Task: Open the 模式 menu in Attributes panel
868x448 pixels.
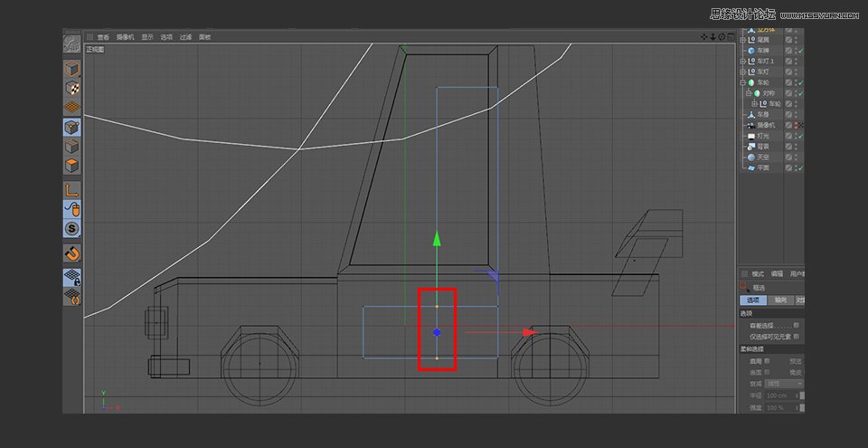Action: [758, 274]
